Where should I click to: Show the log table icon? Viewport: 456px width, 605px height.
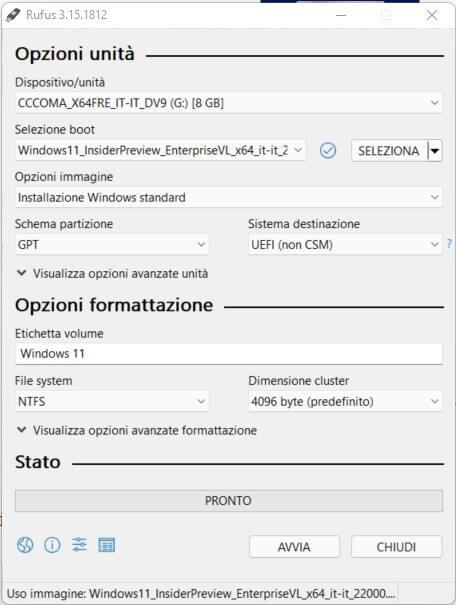pos(106,545)
